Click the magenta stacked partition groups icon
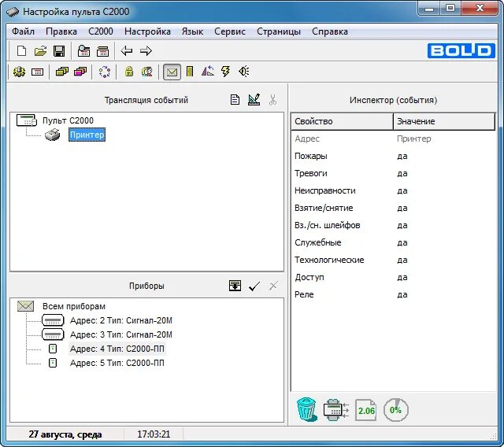 (x=80, y=72)
